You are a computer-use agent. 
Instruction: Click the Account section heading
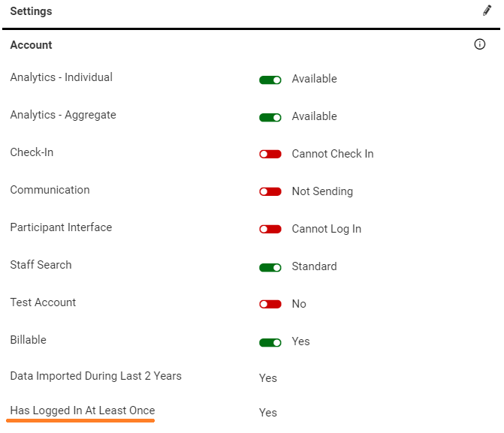[31, 45]
